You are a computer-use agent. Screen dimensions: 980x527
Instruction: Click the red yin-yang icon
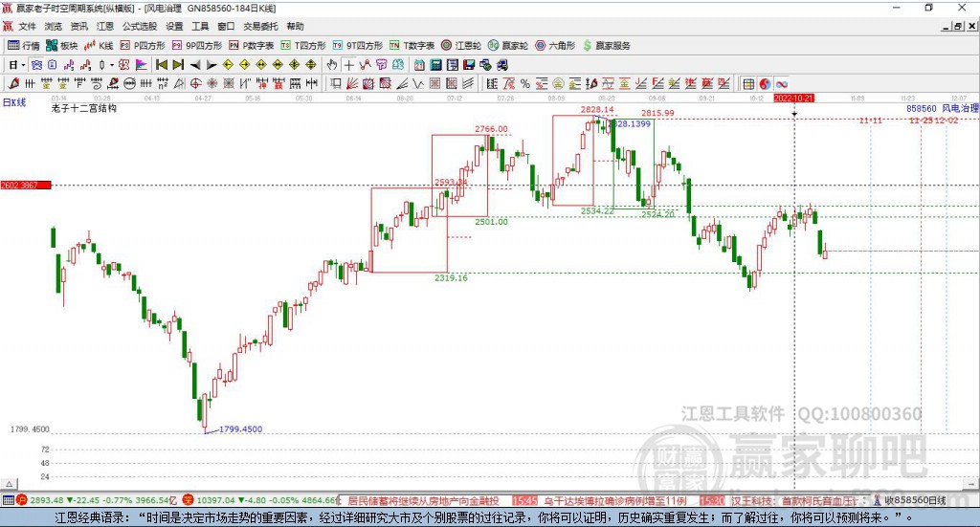point(765,83)
